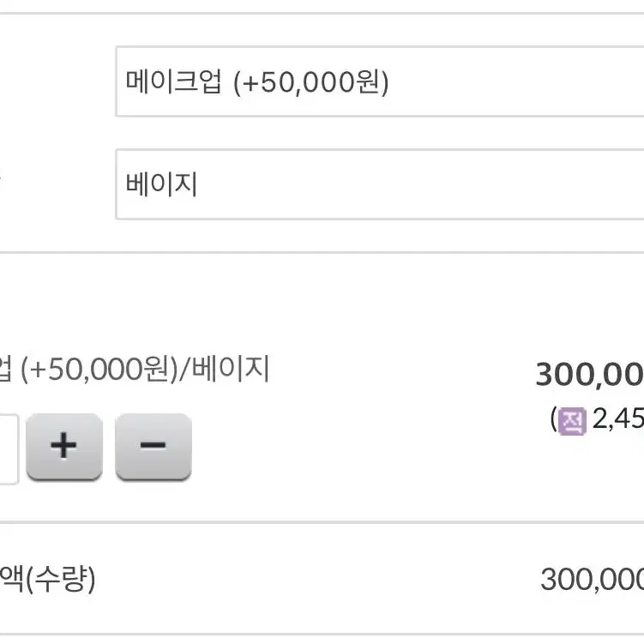Viewport: 644px width, 644px height.
Task: Change the makeup option selection box
Action: point(380,81)
